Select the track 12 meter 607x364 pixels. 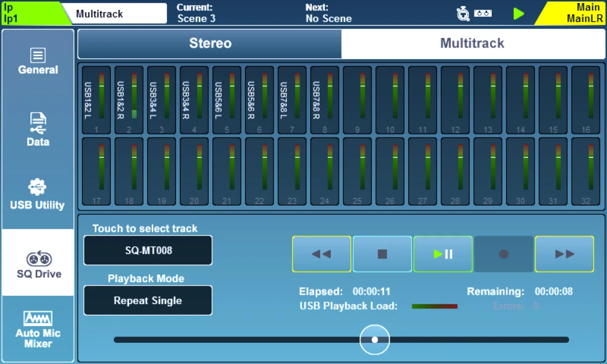455,100
